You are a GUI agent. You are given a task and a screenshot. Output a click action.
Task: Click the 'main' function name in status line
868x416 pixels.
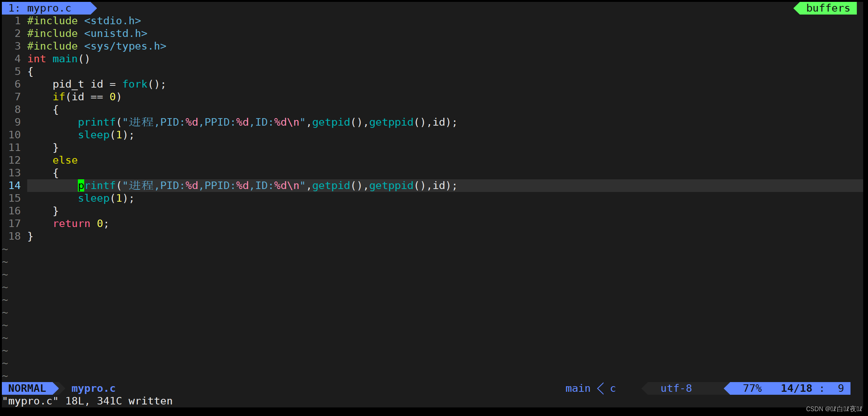pos(578,388)
